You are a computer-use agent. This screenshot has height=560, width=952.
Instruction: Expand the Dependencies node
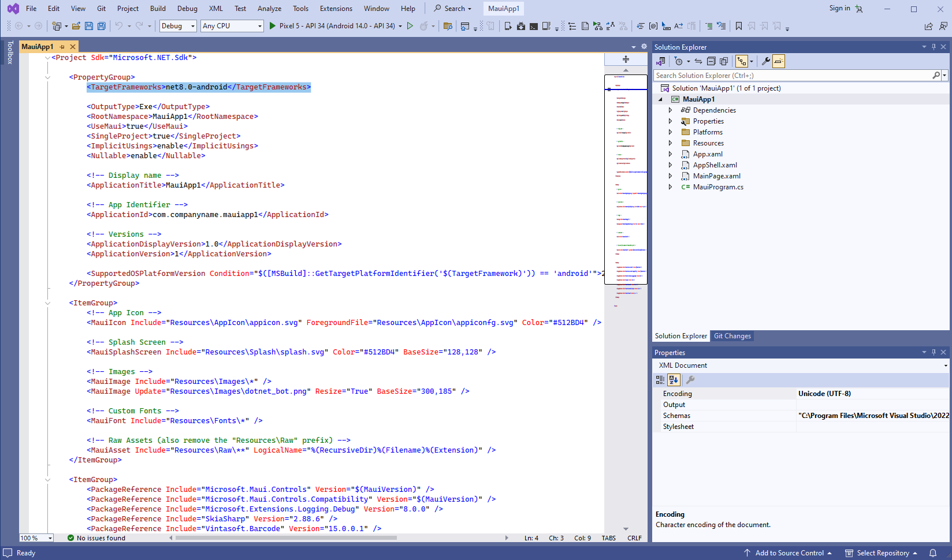pos(671,110)
